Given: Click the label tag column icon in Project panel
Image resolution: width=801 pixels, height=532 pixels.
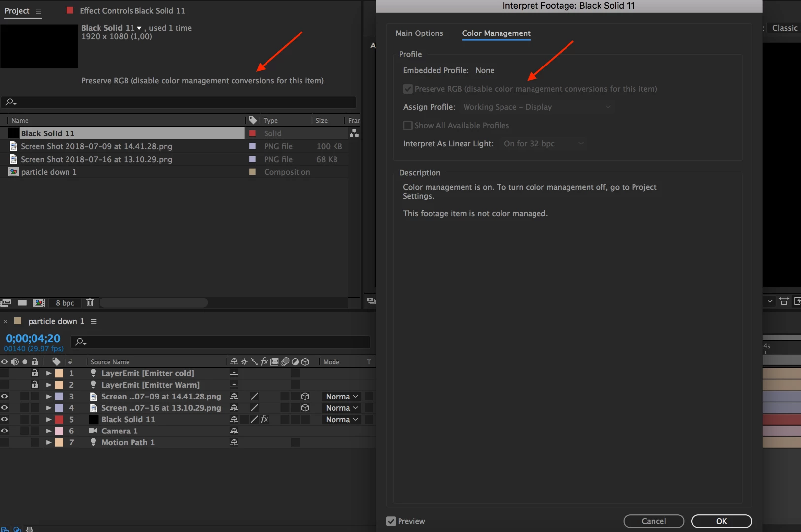Looking at the screenshot, I should [253, 120].
